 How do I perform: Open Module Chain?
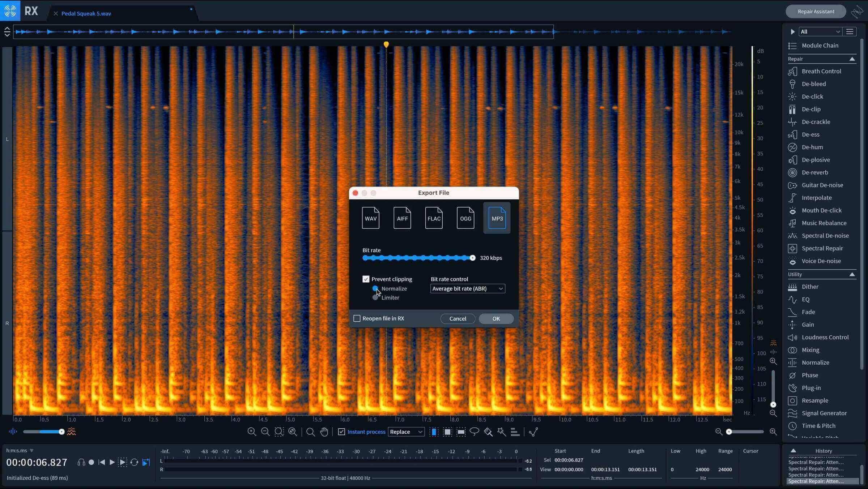point(820,46)
